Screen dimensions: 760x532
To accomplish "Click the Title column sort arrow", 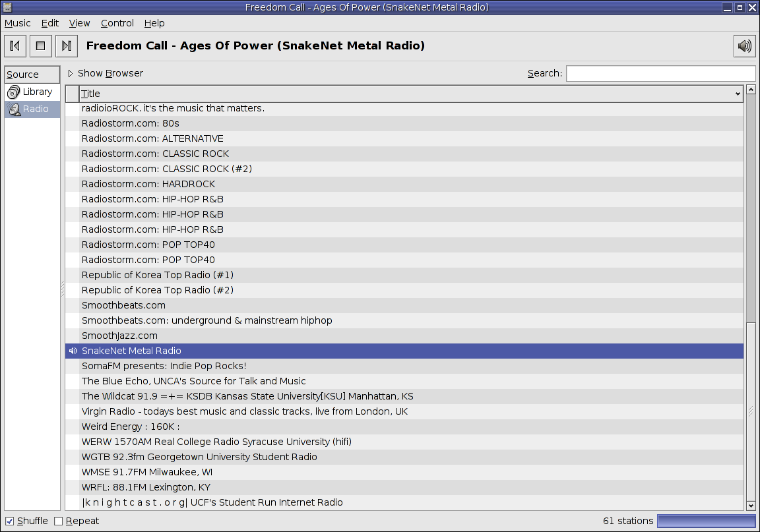I will click(x=738, y=94).
